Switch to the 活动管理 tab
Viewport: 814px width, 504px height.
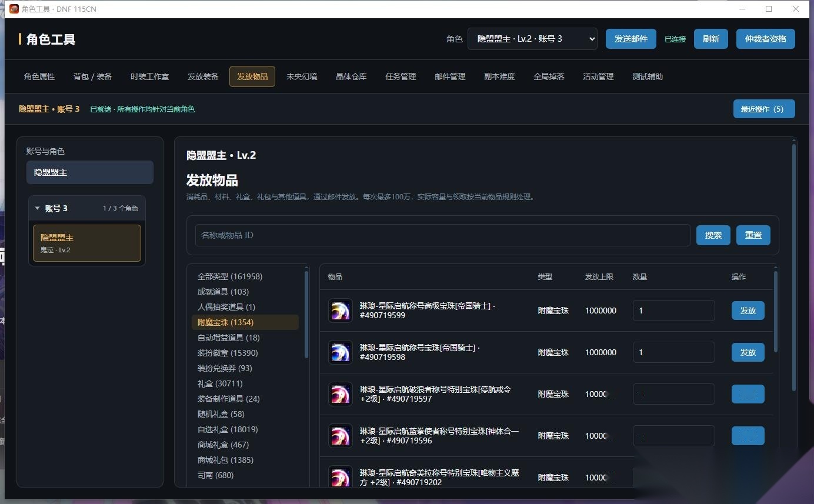(x=598, y=76)
